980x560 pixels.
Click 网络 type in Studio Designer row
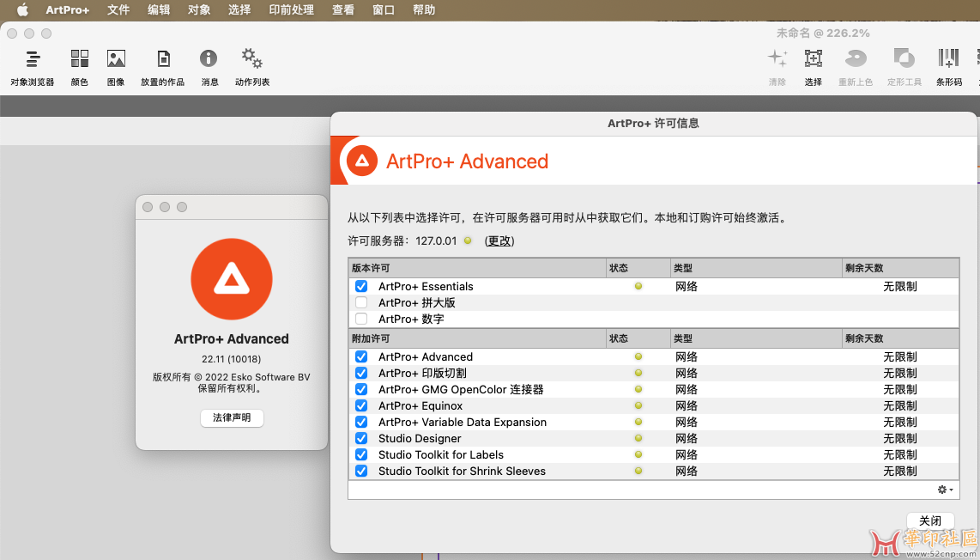[687, 438]
